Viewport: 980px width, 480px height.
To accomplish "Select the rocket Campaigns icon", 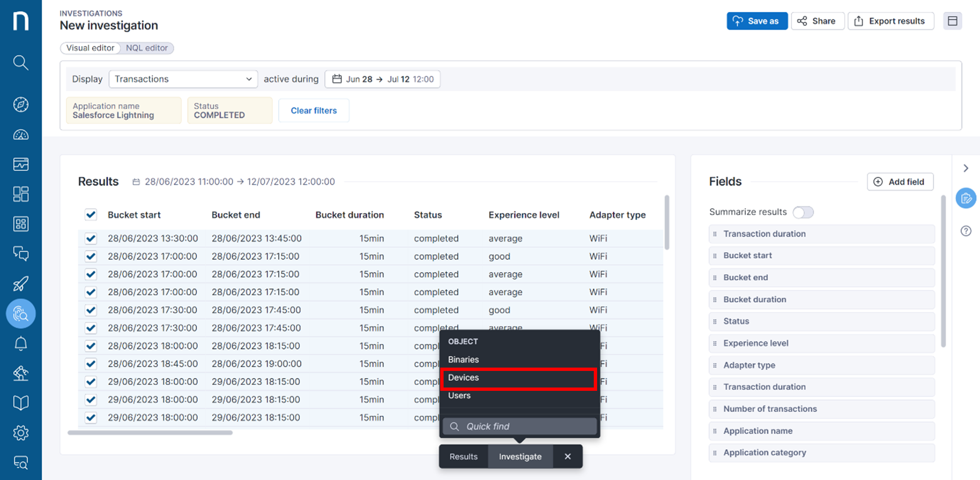I will (21, 283).
